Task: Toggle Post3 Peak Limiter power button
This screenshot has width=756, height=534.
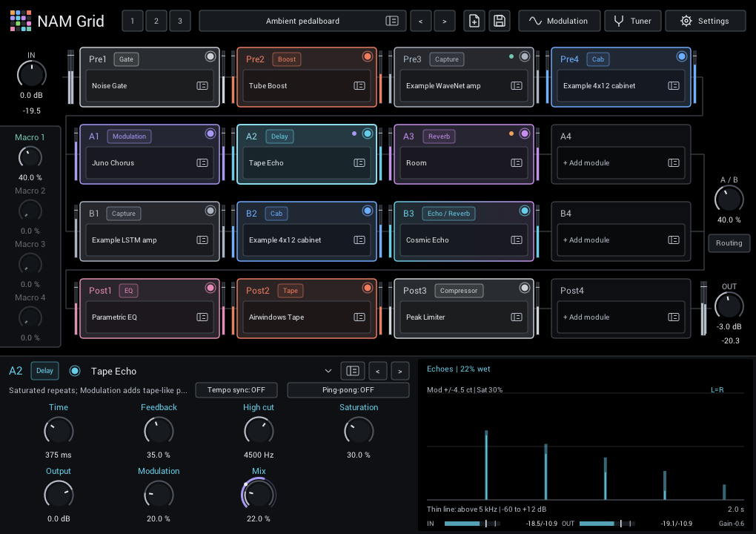Action: (x=525, y=288)
